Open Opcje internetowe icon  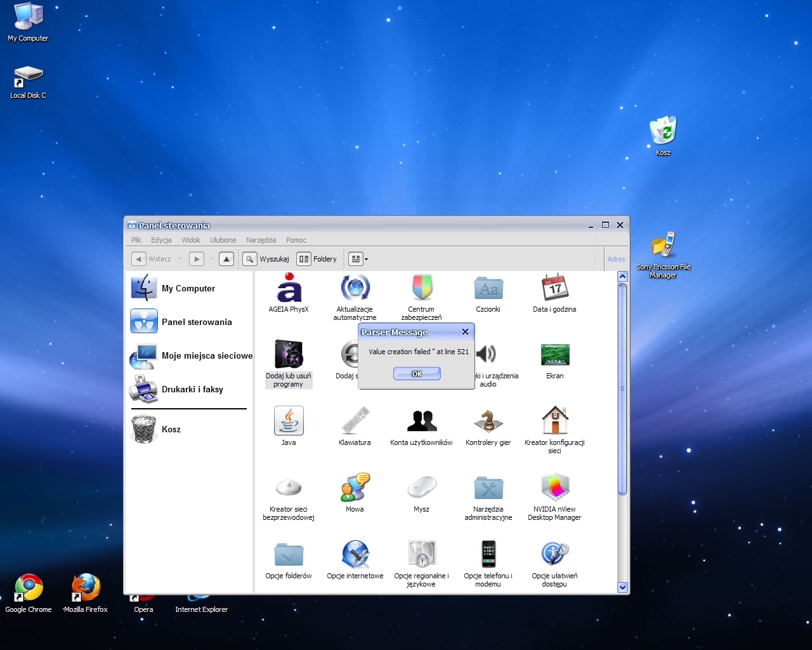point(355,555)
